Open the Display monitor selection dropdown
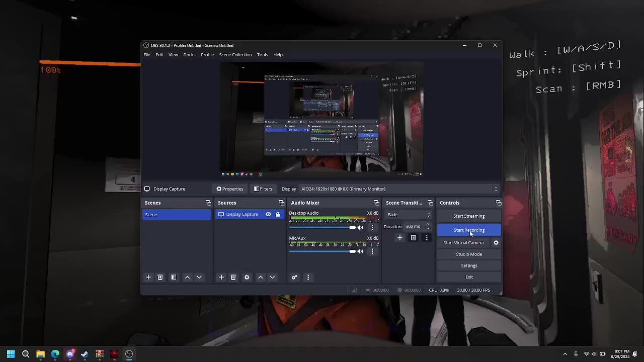This screenshot has height=362, width=644. [x=399, y=189]
